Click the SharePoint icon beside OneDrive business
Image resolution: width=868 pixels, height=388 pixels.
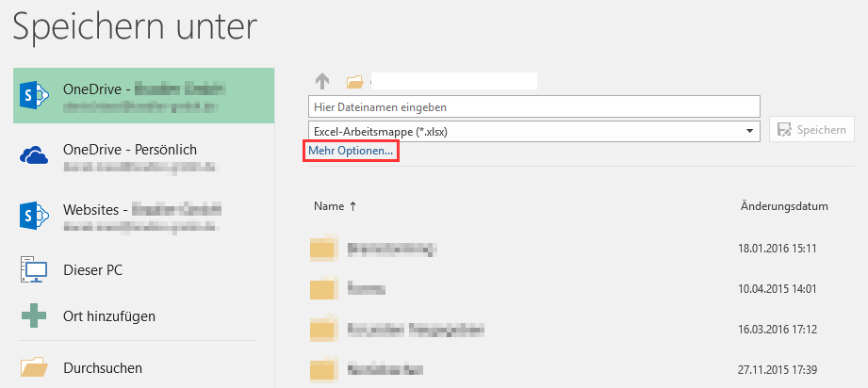[34, 96]
